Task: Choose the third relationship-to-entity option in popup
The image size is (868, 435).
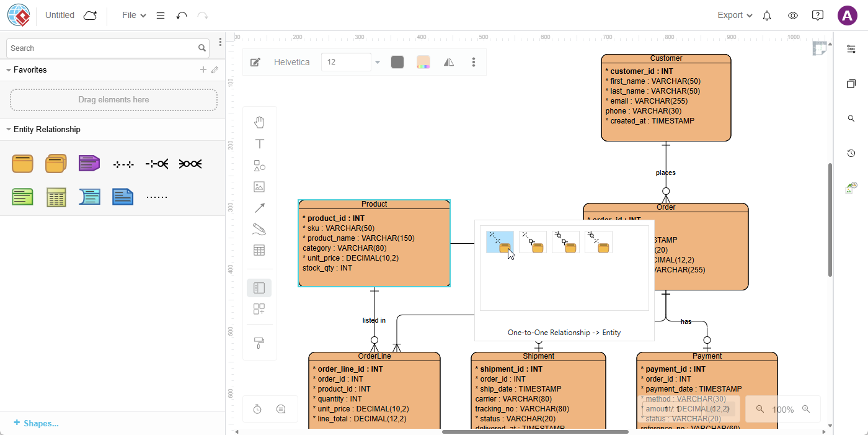Action: [x=565, y=242]
